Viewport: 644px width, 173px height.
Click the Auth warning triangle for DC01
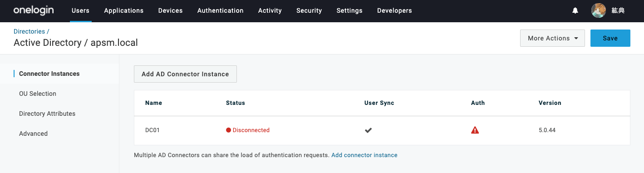coord(475,130)
